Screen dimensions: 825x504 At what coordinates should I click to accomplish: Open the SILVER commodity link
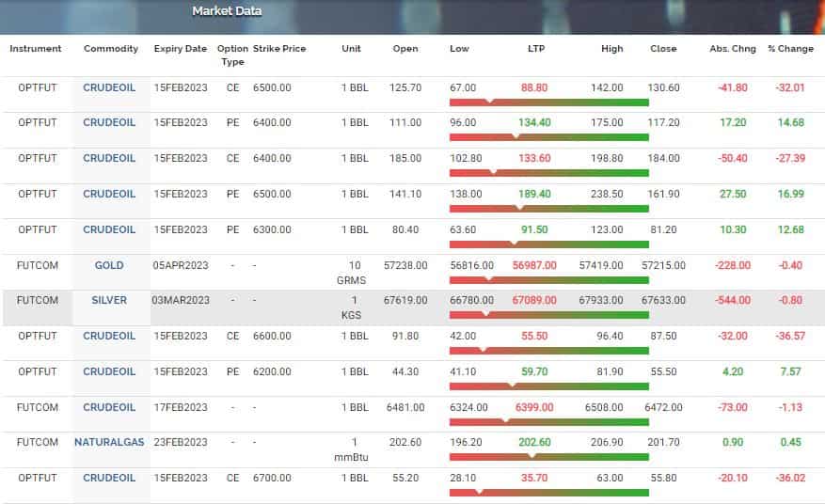point(109,300)
